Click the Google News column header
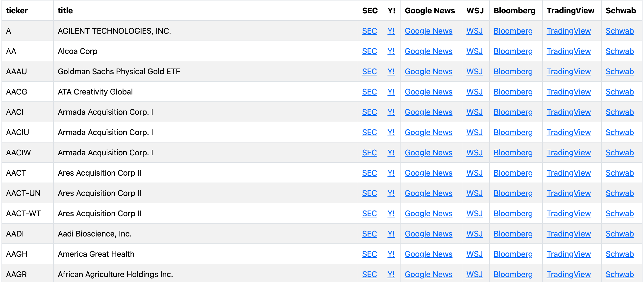Viewport: 644px width, 282px height. 429,10
